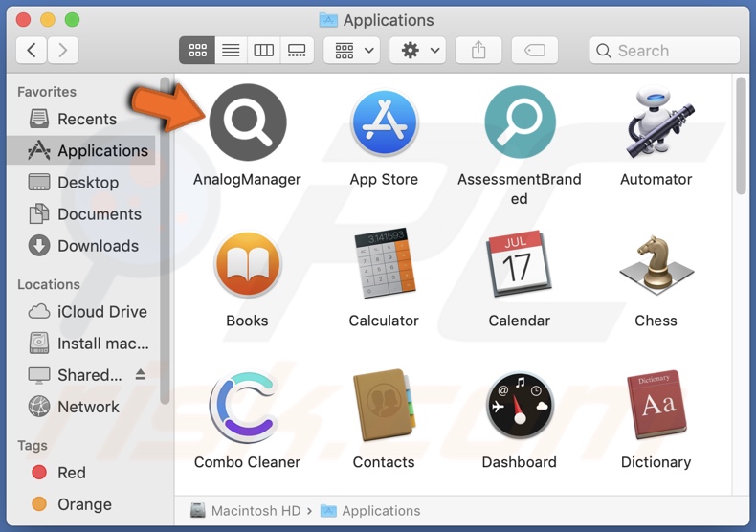Switch to list view
Image resolution: width=756 pixels, height=532 pixels.
pos(231,50)
